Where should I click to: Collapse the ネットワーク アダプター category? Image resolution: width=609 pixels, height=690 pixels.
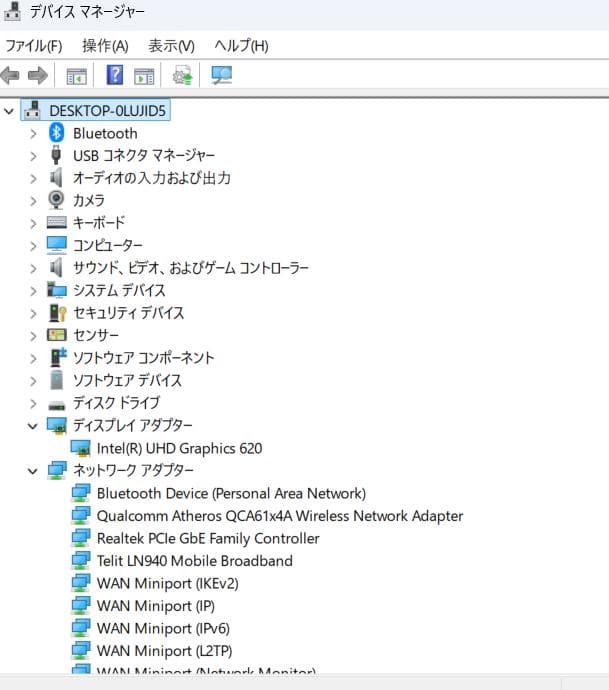[33, 471]
